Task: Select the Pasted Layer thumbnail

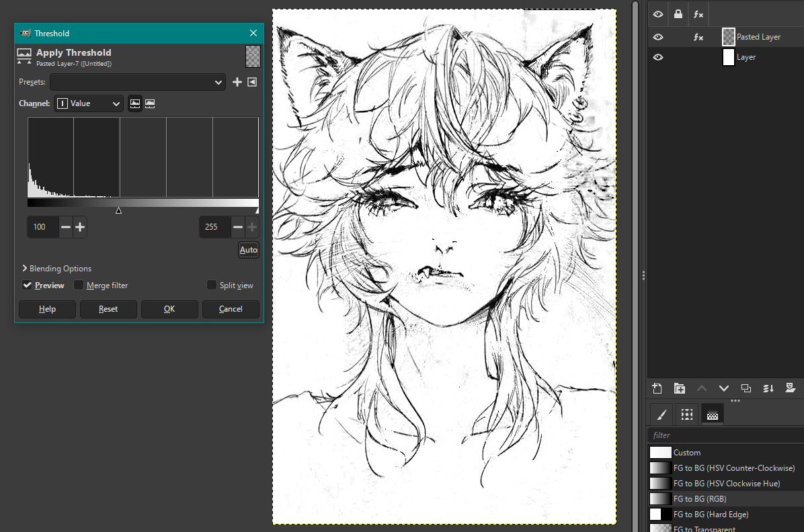Action: tap(728, 37)
